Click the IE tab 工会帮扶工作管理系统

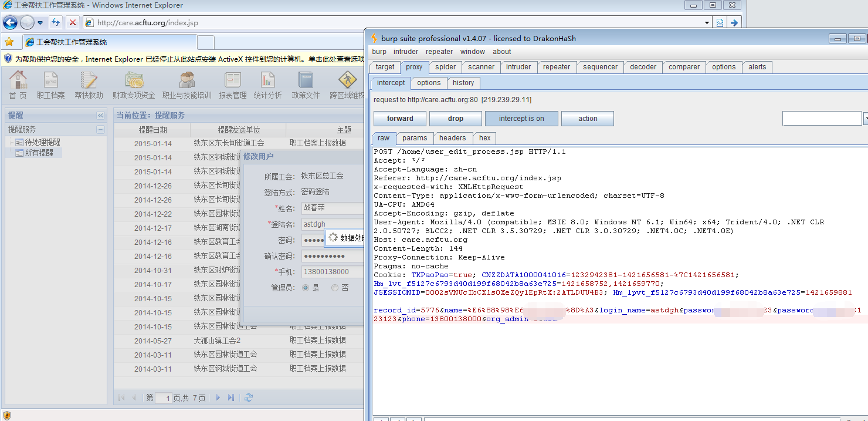pyautogui.click(x=110, y=42)
